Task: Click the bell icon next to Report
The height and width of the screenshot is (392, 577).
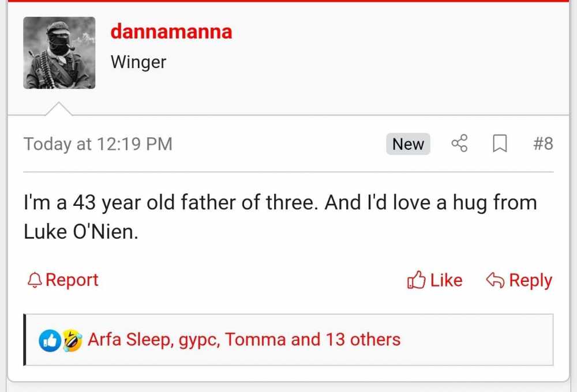Action: coord(34,280)
